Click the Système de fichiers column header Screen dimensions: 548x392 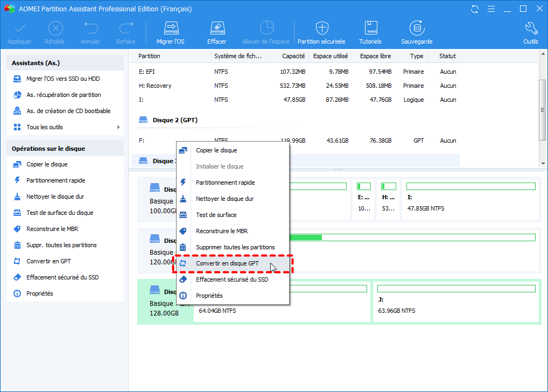click(x=238, y=56)
